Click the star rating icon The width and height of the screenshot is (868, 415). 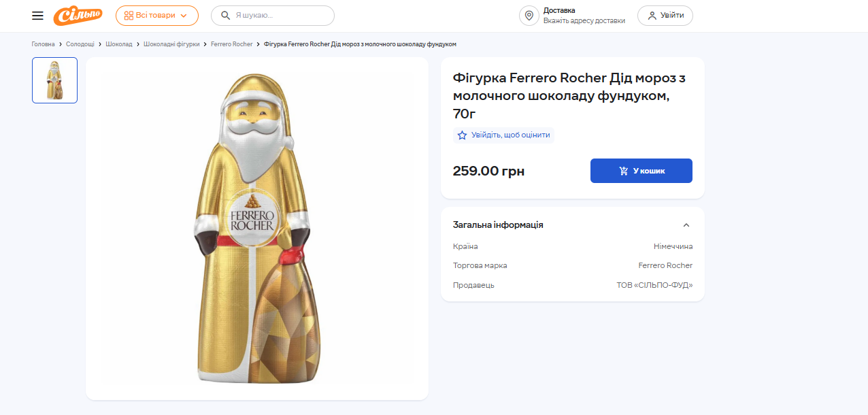[463, 135]
